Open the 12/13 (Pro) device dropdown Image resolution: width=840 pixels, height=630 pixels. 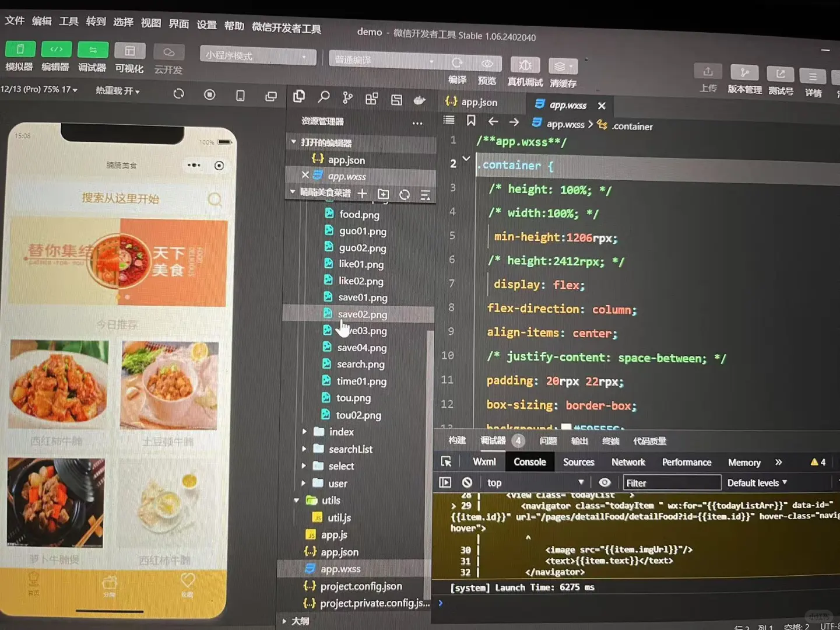(x=39, y=89)
